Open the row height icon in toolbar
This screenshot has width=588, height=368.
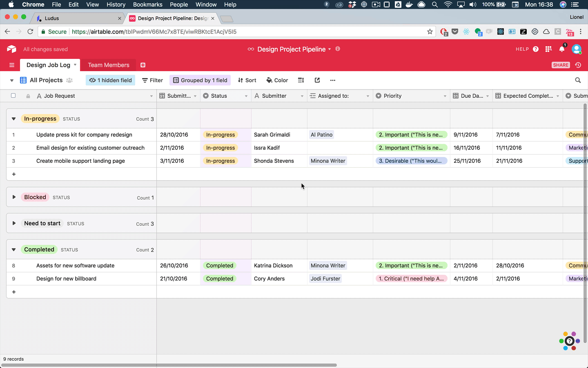301,80
